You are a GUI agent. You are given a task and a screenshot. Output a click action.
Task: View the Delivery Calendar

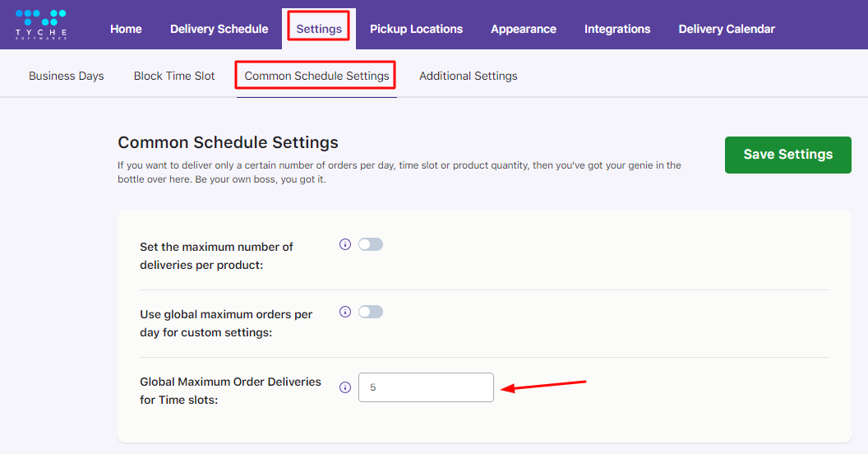(x=727, y=29)
